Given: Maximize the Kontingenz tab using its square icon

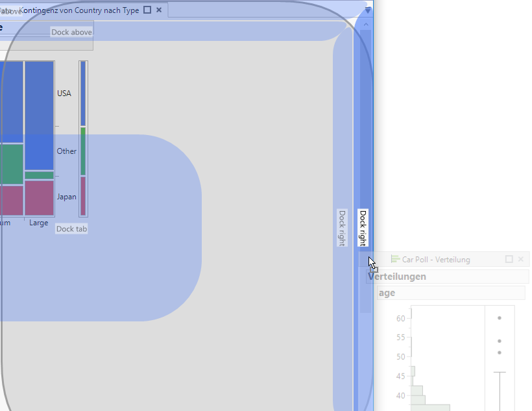Looking at the screenshot, I should coord(147,10).
